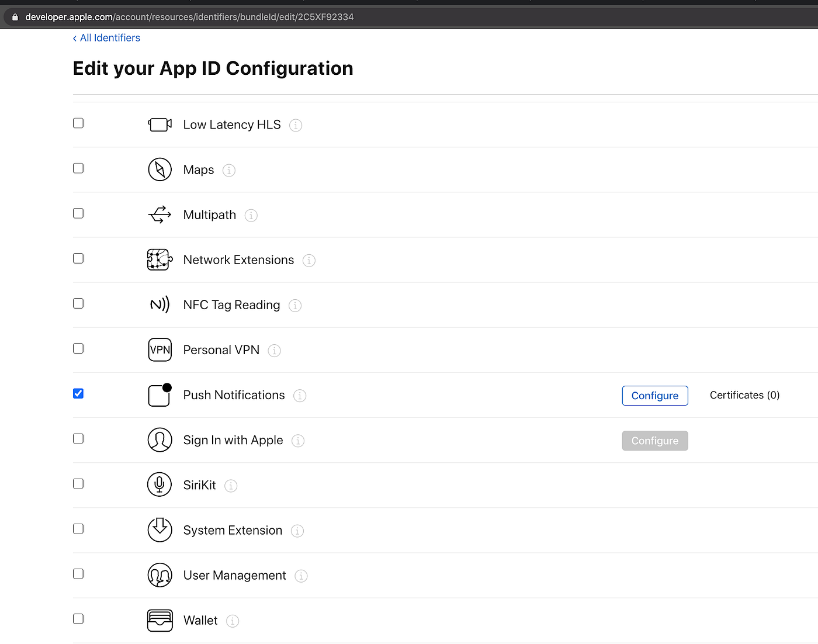Click the Sign In with Apple person icon
The image size is (818, 644).
tap(160, 440)
